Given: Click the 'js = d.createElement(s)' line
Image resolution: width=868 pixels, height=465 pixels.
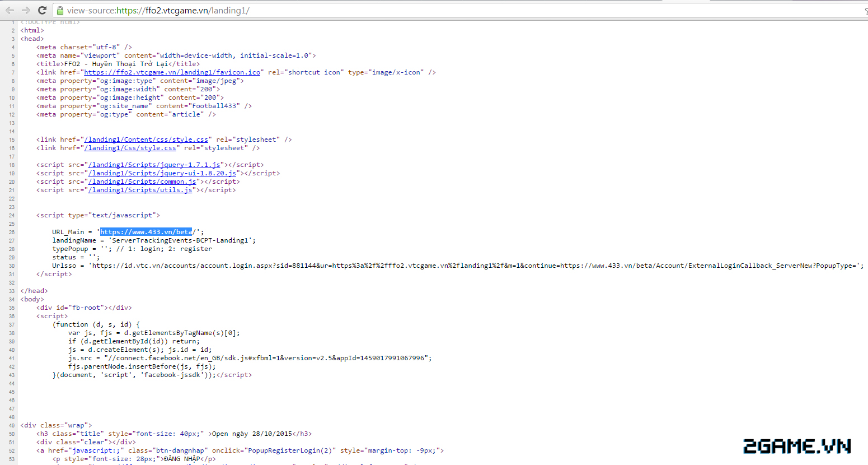Looking at the screenshot, I should pyautogui.click(x=140, y=350).
